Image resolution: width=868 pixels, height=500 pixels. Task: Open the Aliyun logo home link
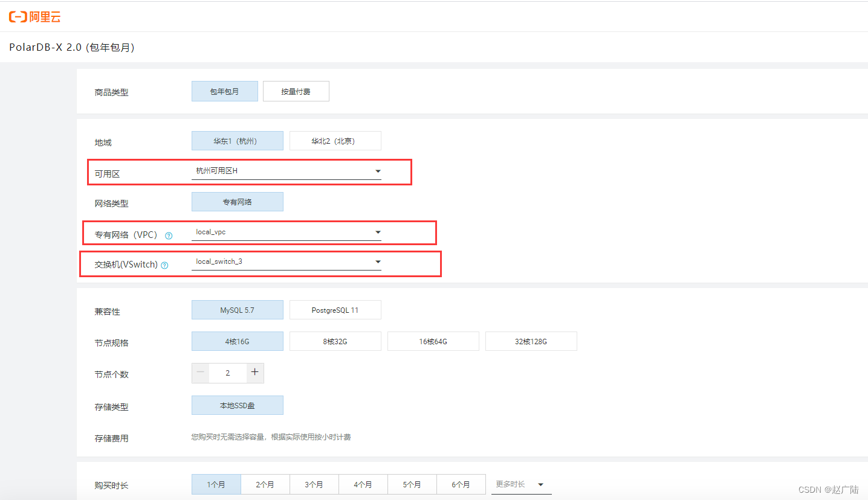coord(35,17)
